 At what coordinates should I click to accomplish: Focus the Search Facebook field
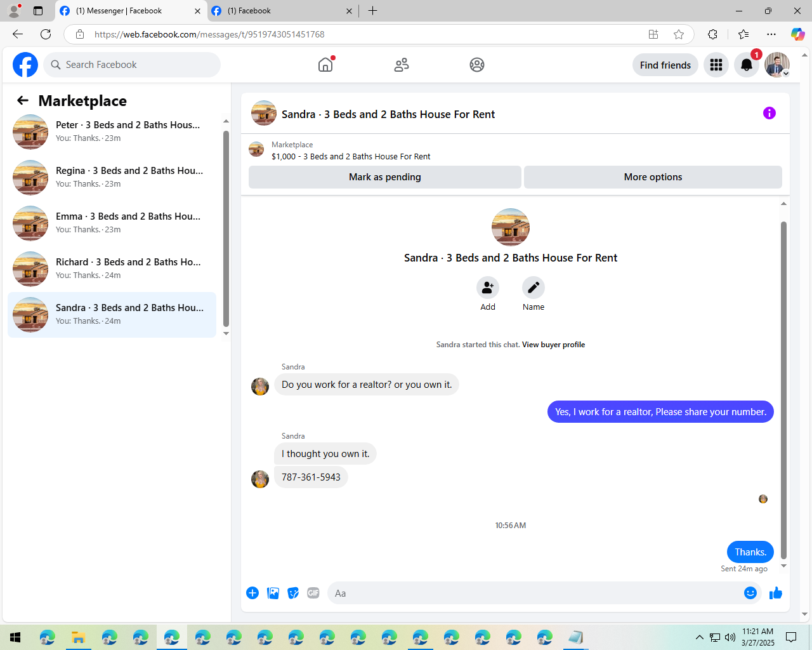pos(132,65)
